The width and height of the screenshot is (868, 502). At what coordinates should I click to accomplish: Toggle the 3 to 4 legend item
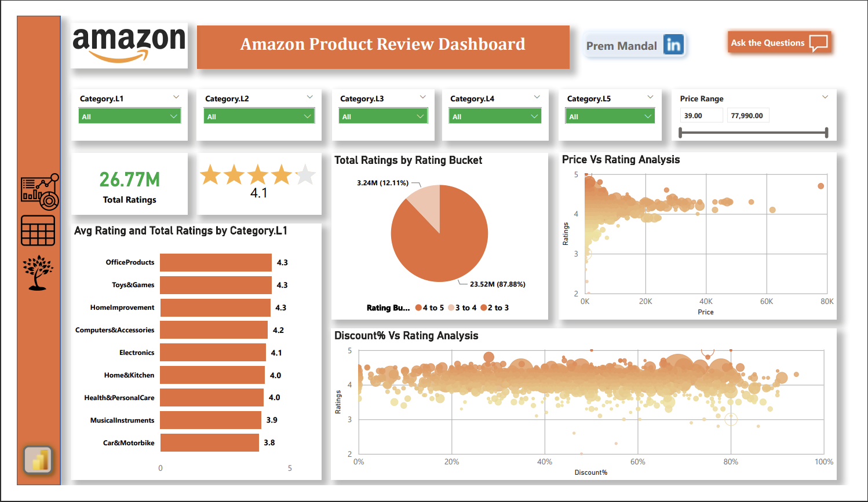[x=462, y=307]
